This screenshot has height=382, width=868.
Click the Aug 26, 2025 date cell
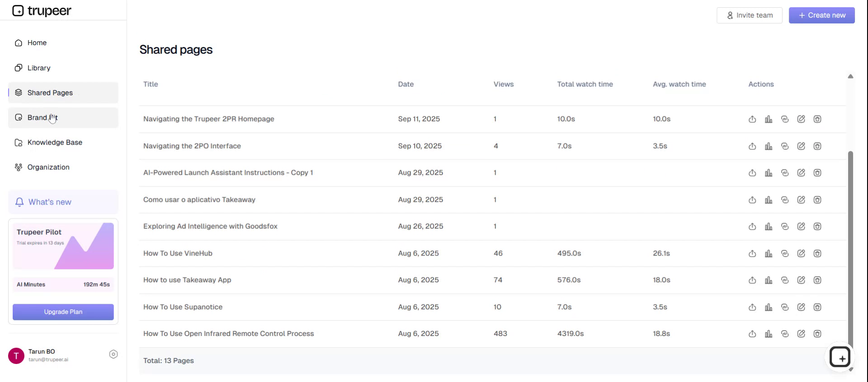point(420,227)
